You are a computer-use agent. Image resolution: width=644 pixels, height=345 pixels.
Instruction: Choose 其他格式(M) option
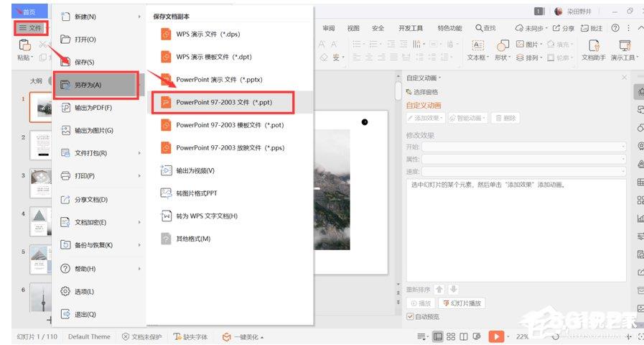click(x=230, y=239)
